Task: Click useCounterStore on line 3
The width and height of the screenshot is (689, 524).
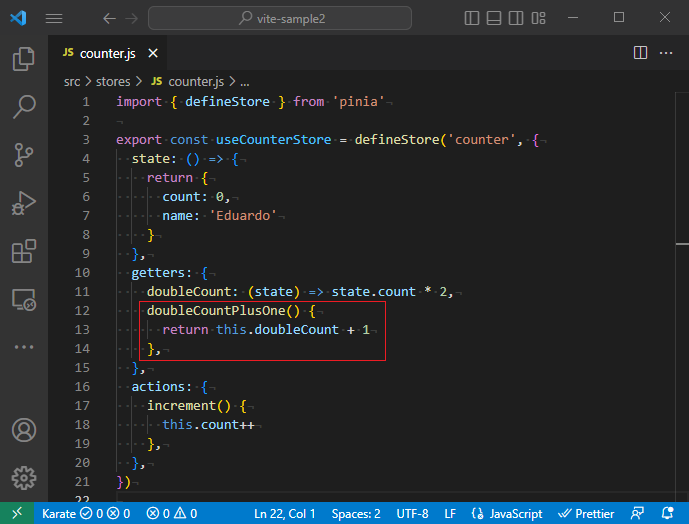Action: tap(273, 140)
